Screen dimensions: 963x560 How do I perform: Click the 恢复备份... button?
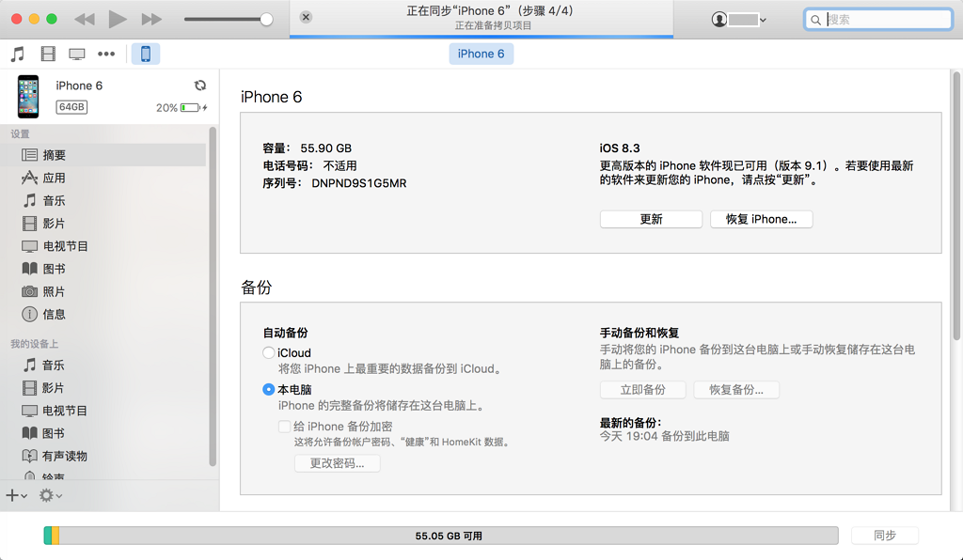tap(736, 390)
